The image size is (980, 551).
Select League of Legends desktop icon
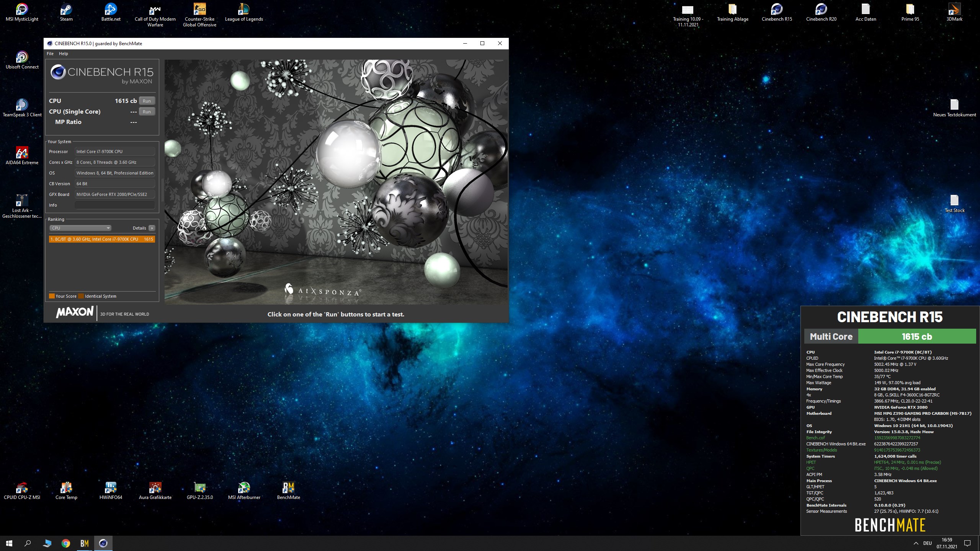(244, 12)
